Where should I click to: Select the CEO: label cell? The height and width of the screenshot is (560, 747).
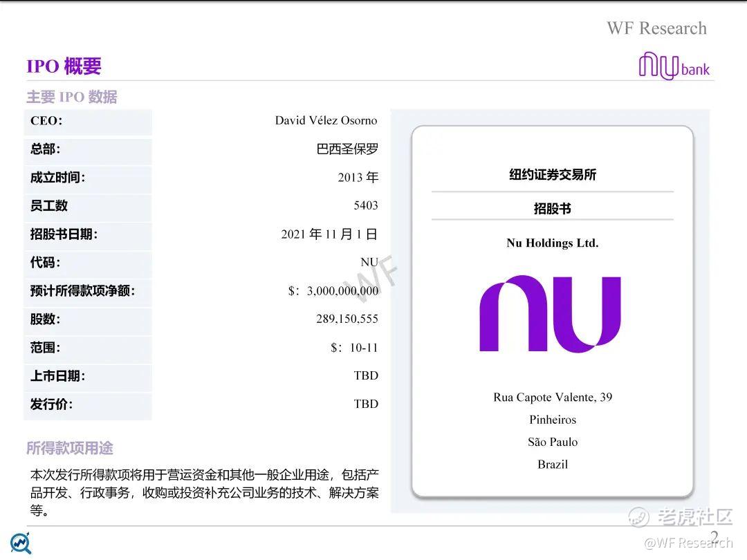(x=88, y=122)
